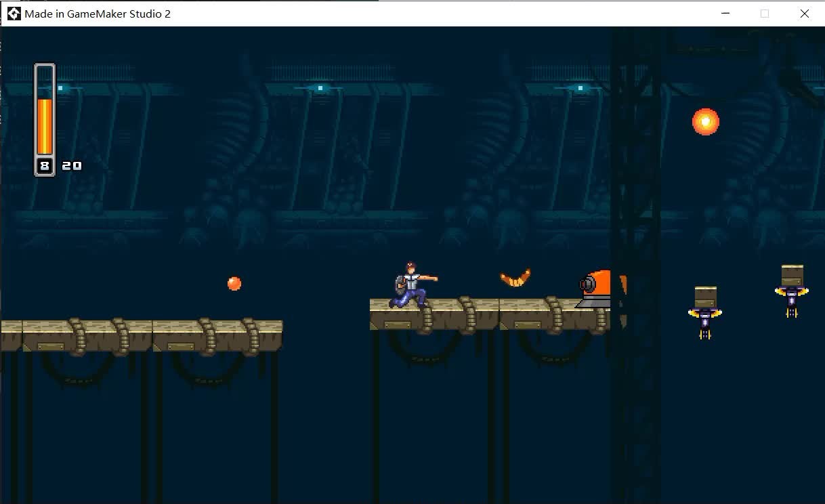The image size is (825, 504).
Task: Click the orange health gauge bar
Action: click(45, 126)
